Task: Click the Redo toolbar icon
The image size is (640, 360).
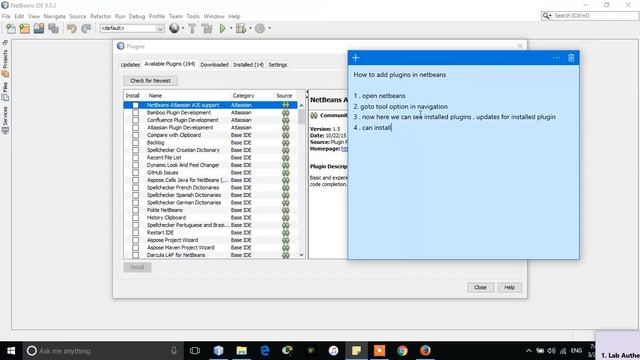Action: click(86, 29)
